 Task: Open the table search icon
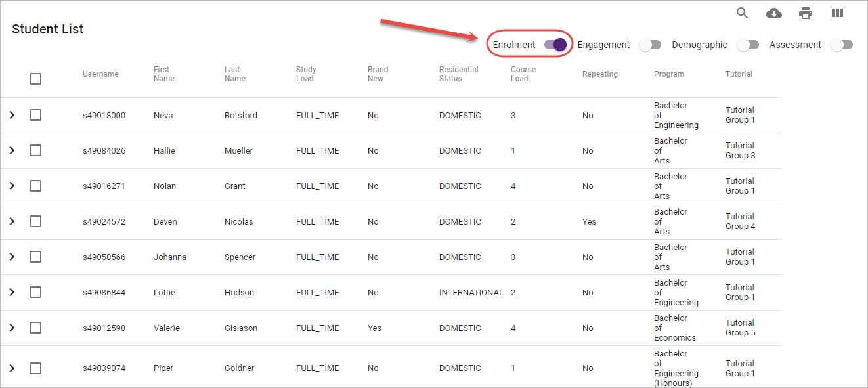point(743,13)
